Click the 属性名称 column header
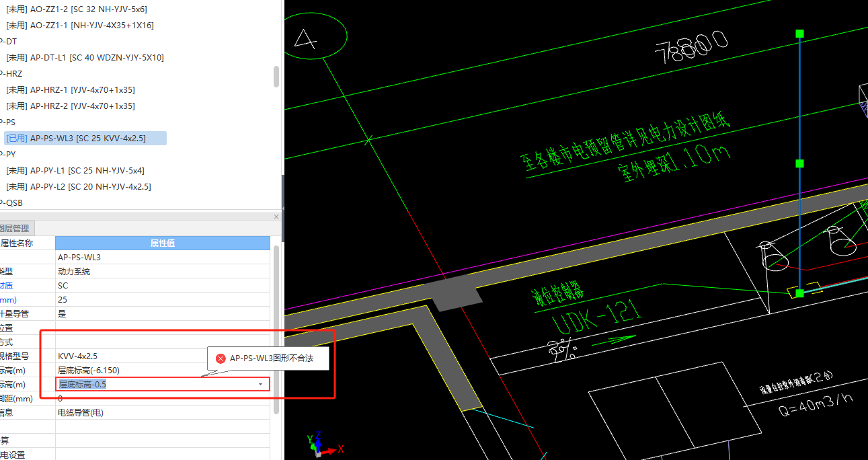 pyautogui.click(x=28, y=243)
